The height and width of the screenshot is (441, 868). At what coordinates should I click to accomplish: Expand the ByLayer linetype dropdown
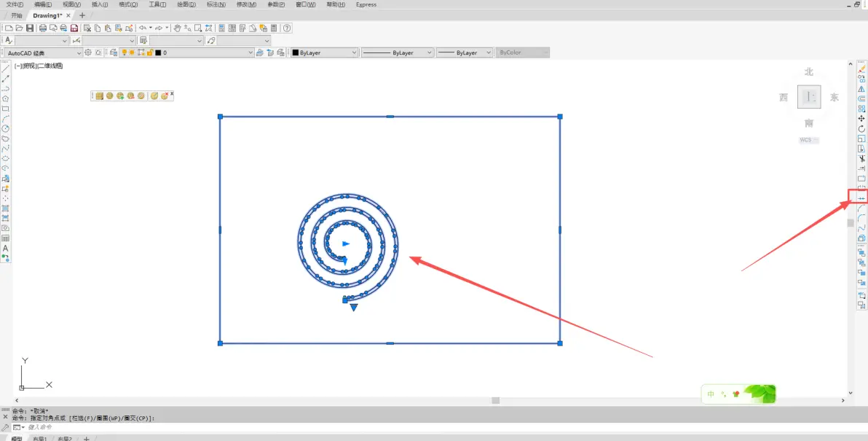pos(398,52)
